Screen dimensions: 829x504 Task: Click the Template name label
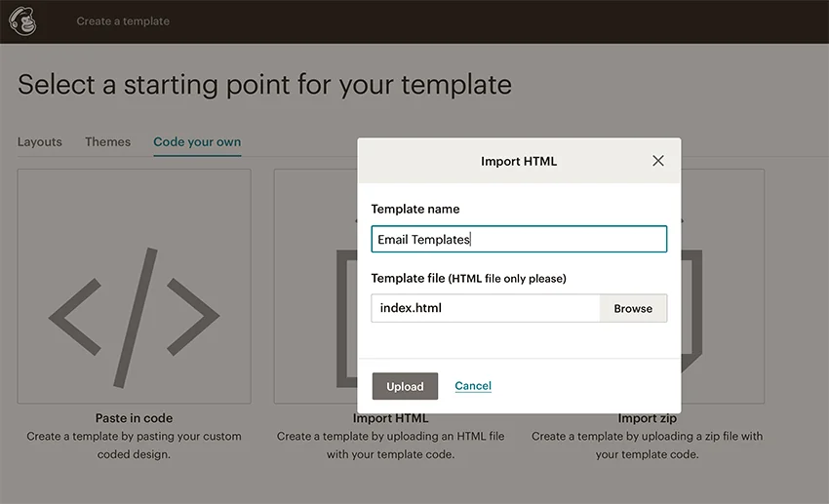point(415,209)
